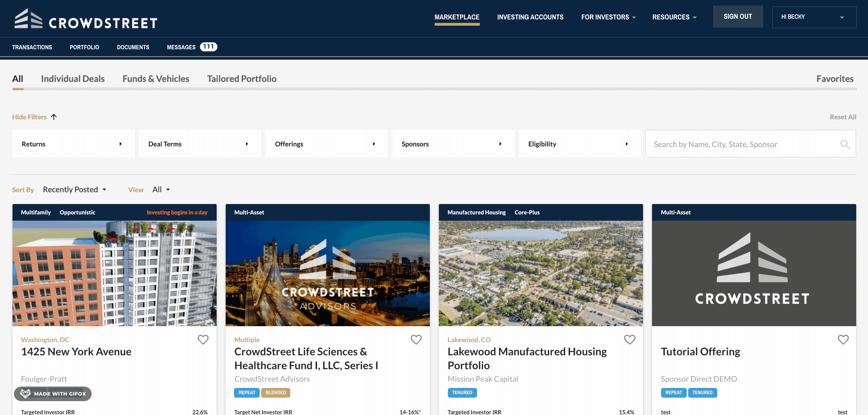Switch to Individual Deals tab

tap(73, 79)
